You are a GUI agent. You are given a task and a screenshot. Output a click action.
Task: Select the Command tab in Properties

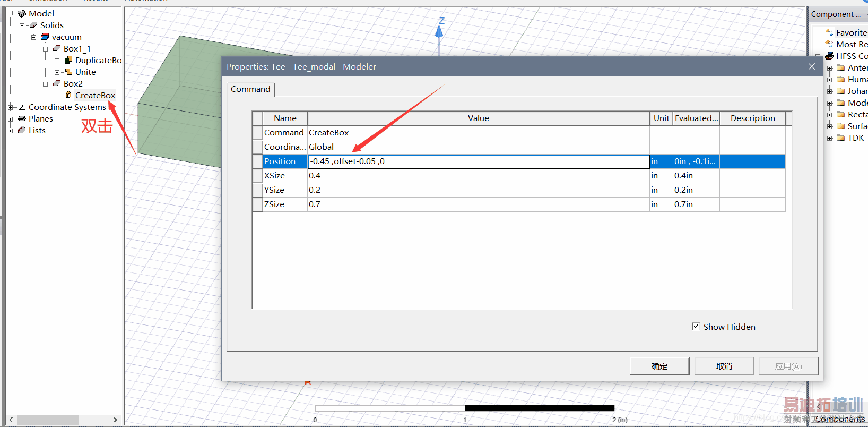coord(250,89)
